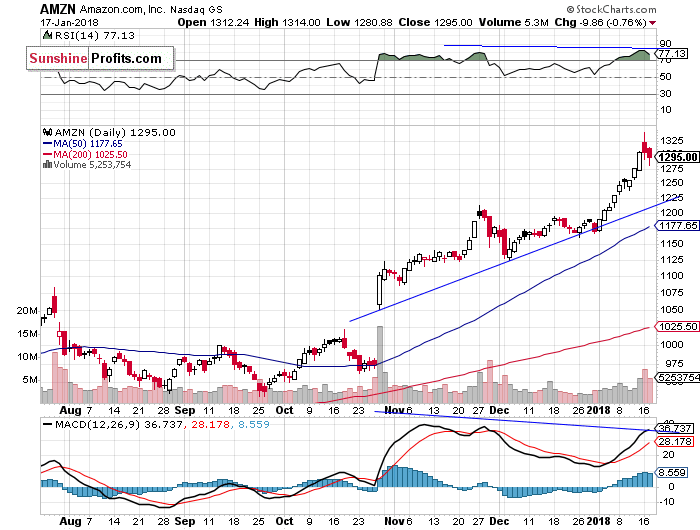Click the red down-arrow change indicator
The width and height of the screenshot is (700, 530).
(x=653, y=23)
